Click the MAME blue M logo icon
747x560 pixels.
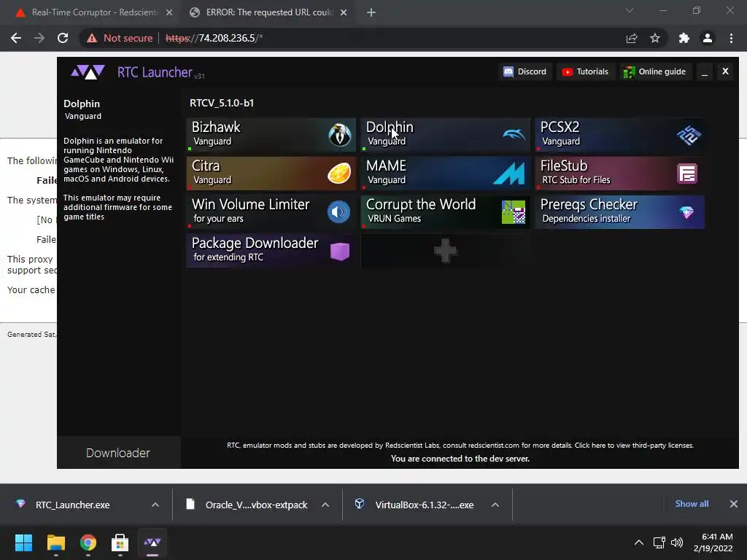point(509,174)
